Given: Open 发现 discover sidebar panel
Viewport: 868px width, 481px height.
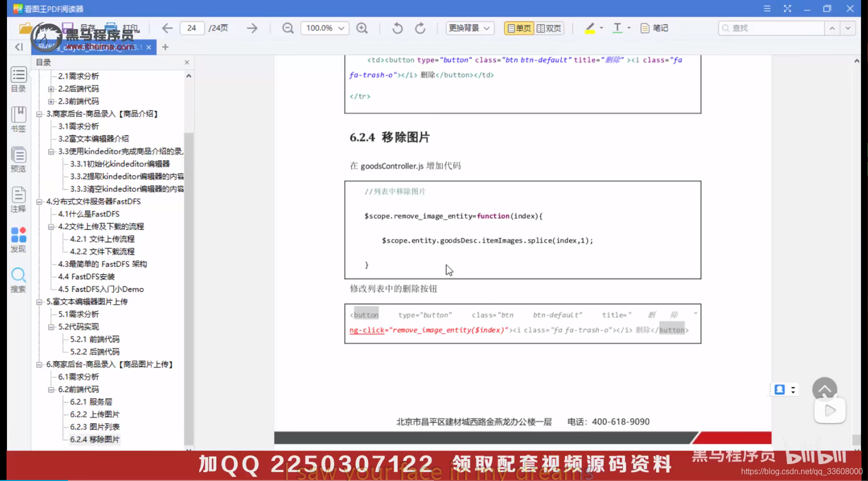Looking at the screenshot, I should click(x=18, y=240).
